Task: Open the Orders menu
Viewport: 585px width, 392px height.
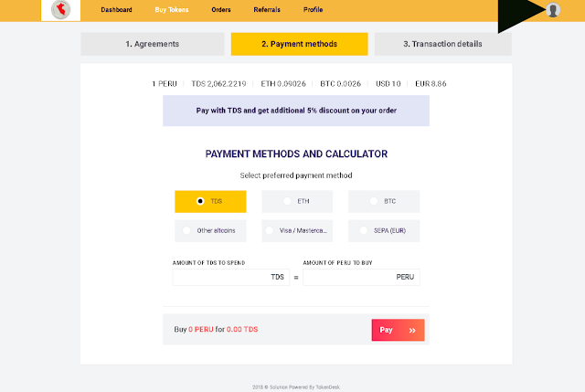Action: click(x=222, y=10)
